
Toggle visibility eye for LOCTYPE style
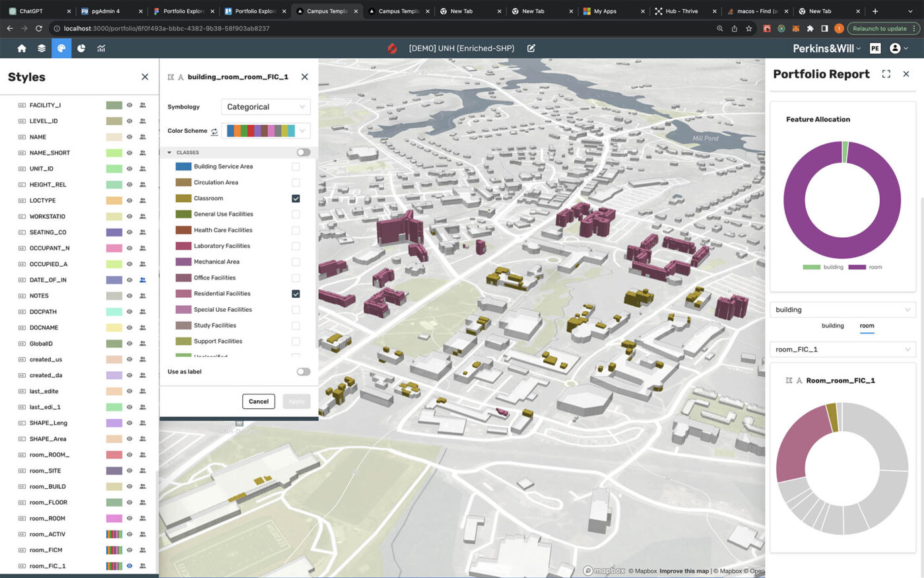coord(129,201)
